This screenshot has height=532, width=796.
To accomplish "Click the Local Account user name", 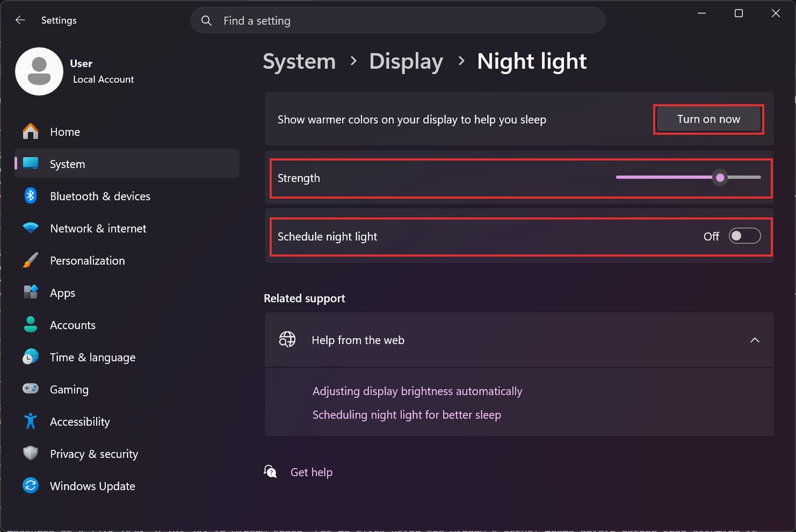I will 103,79.
